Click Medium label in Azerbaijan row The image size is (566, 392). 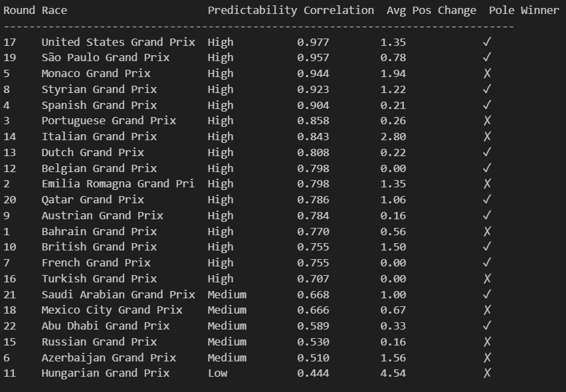227,357
